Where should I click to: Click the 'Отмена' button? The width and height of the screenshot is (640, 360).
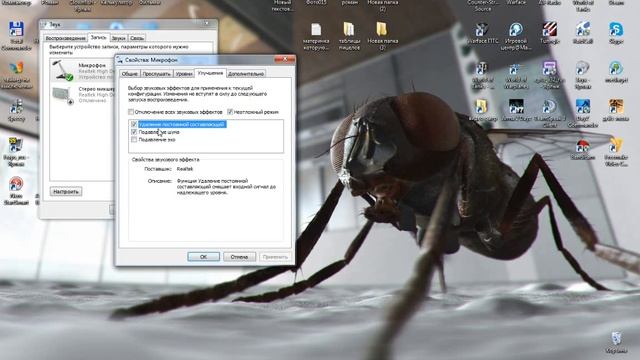coord(239,257)
